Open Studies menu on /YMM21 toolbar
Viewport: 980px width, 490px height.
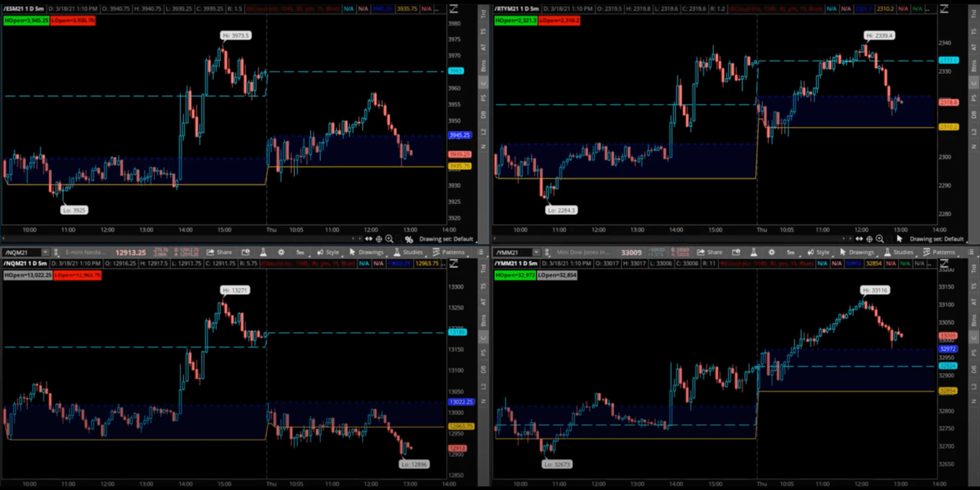tap(899, 252)
